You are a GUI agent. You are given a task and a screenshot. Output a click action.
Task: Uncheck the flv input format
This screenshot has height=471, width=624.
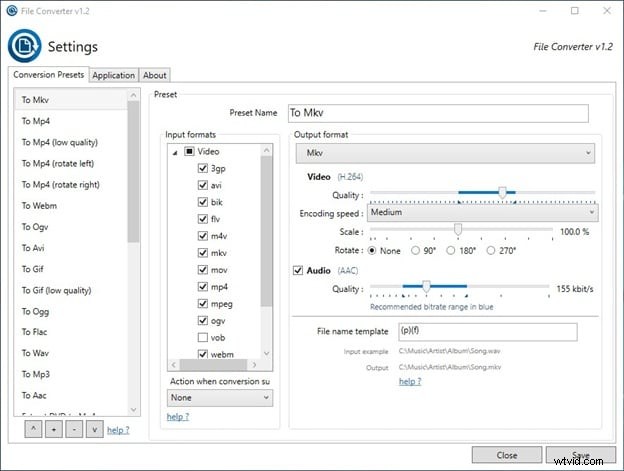[x=203, y=219]
